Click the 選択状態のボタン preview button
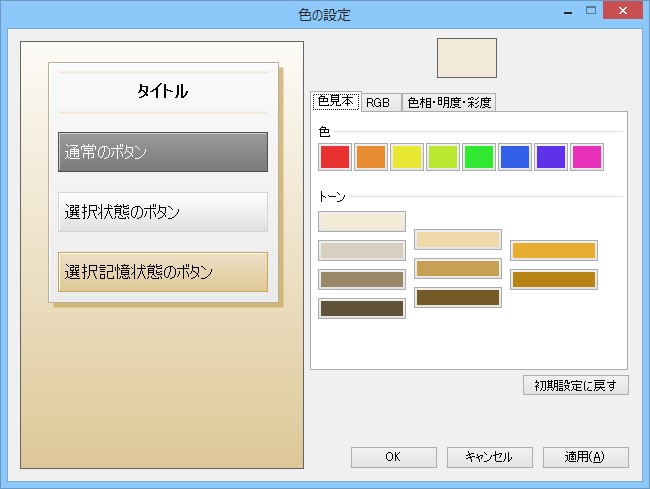The image size is (650, 489). pyautogui.click(x=163, y=212)
